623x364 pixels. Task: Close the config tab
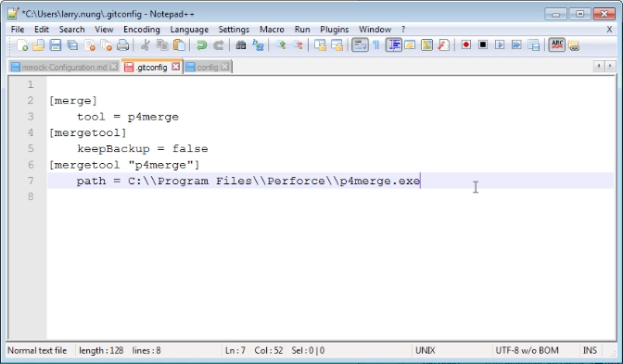click(225, 67)
